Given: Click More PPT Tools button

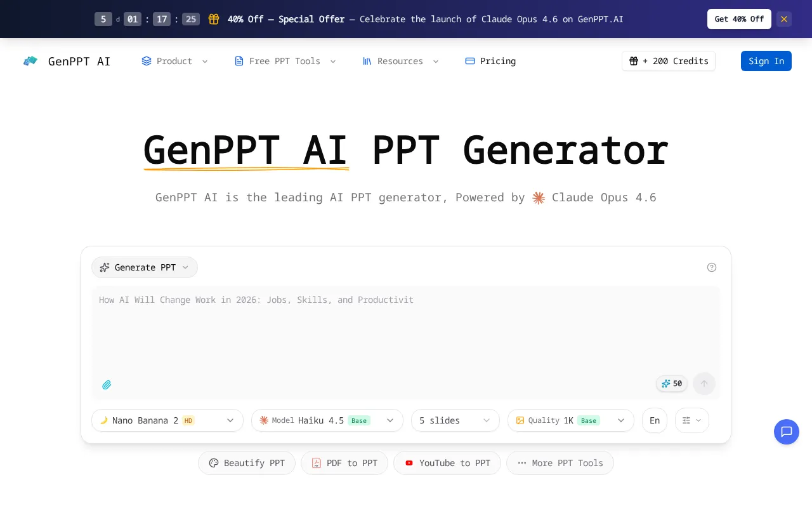Looking at the screenshot, I should [560, 463].
